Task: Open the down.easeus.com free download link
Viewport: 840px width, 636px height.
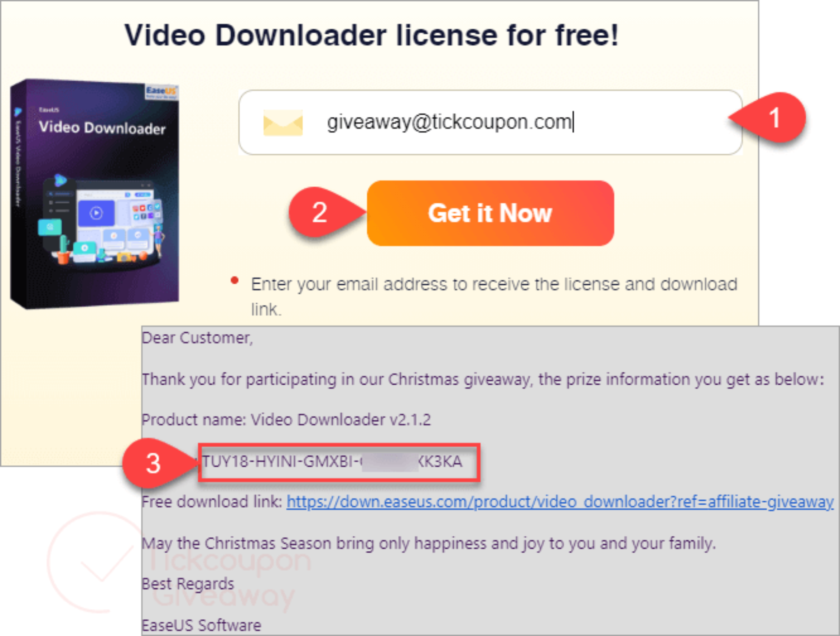Action: pyautogui.click(x=560, y=502)
